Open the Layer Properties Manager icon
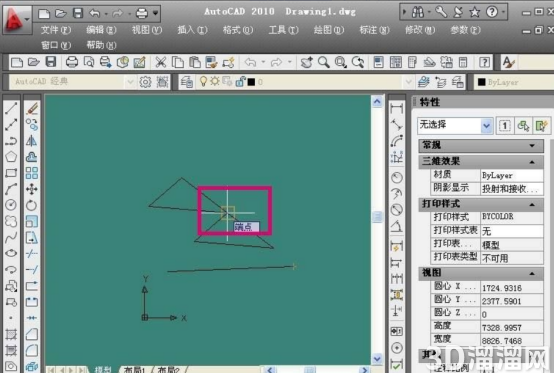 [x=187, y=82]
